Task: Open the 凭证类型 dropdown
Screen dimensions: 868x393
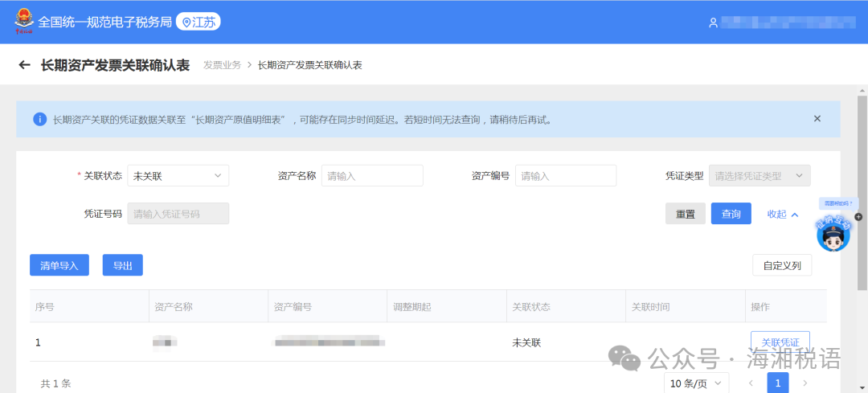Action: pos(759,176)
